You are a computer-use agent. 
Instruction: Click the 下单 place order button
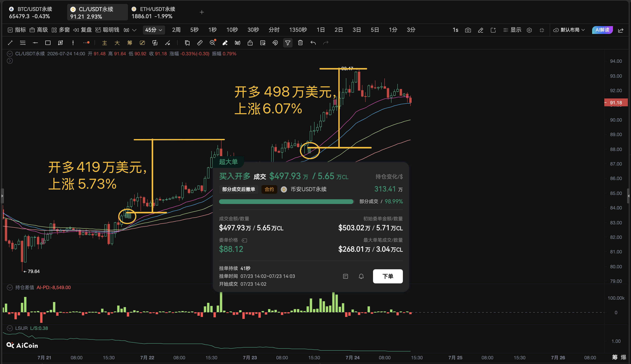tap(388, 276)
